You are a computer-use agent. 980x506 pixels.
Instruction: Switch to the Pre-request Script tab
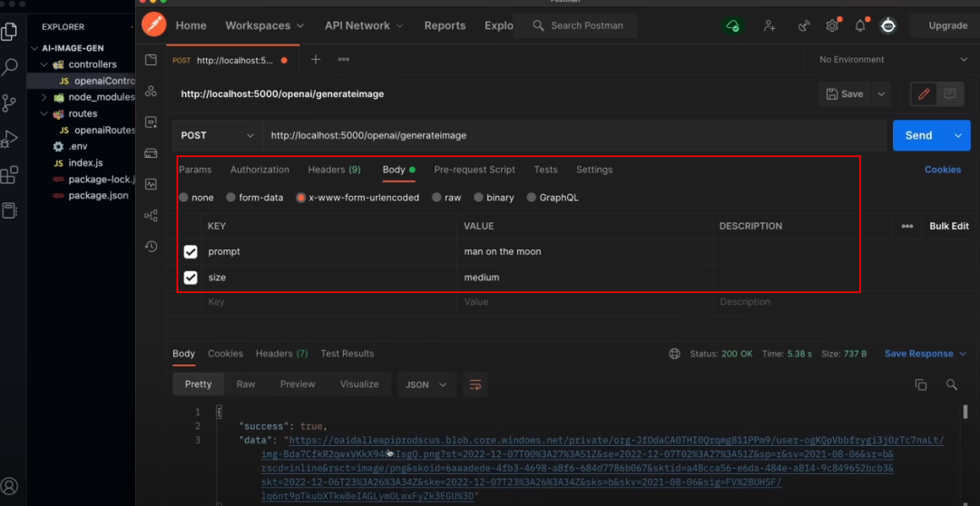475,170
